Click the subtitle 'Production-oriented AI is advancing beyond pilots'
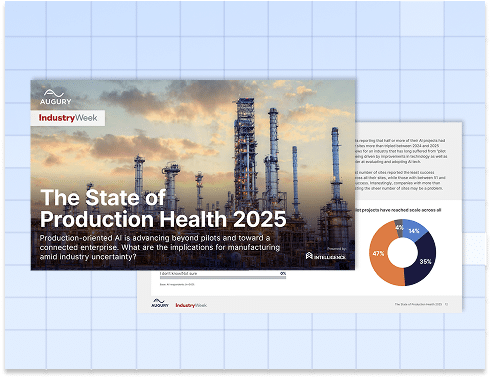This screenshot has width=491, height=378. [160, 247]
